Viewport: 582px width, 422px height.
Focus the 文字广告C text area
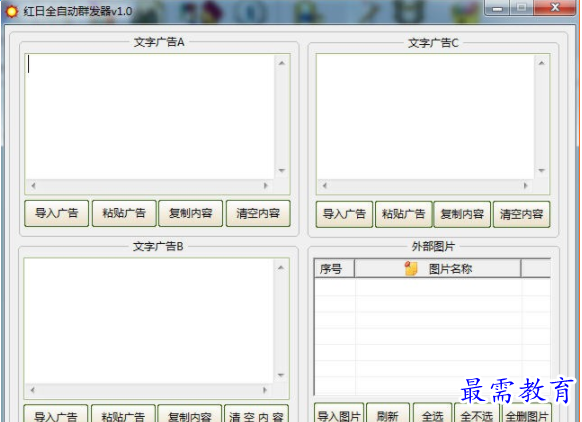[425, 117]
